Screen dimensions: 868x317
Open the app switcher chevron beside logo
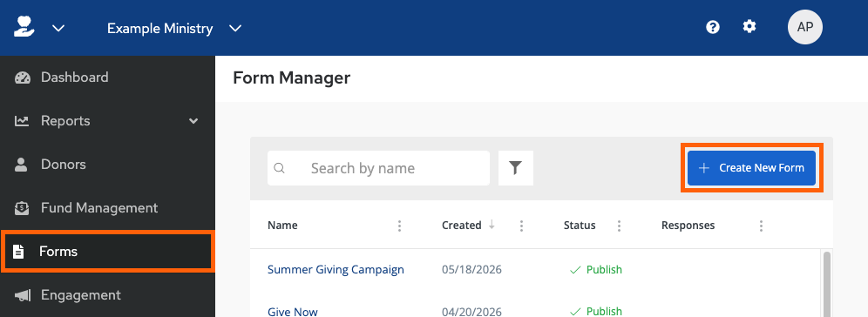[58, 28]
